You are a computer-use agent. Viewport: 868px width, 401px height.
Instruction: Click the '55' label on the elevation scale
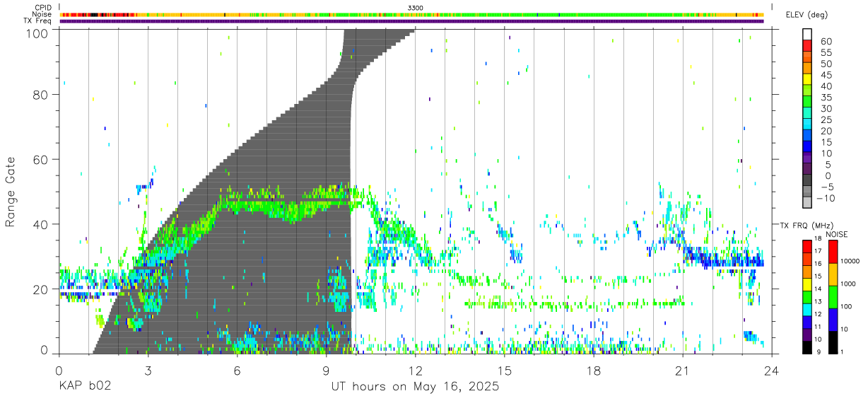826,53
